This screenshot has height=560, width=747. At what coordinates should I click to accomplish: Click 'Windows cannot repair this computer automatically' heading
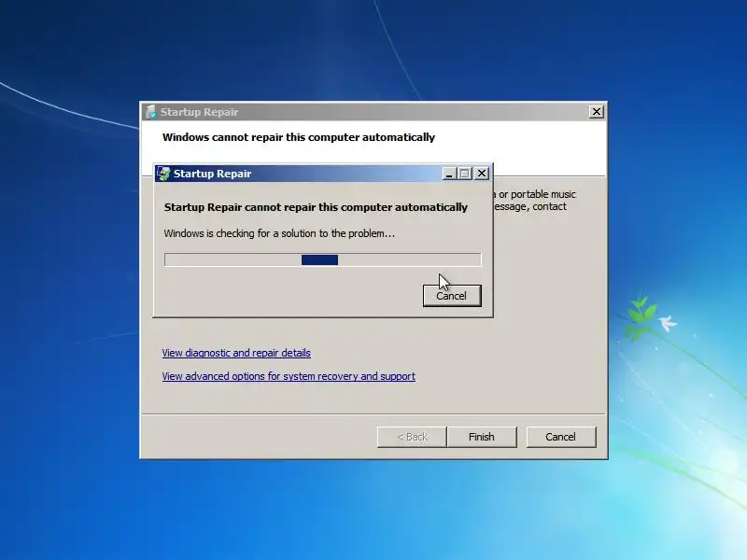[299, 137]
